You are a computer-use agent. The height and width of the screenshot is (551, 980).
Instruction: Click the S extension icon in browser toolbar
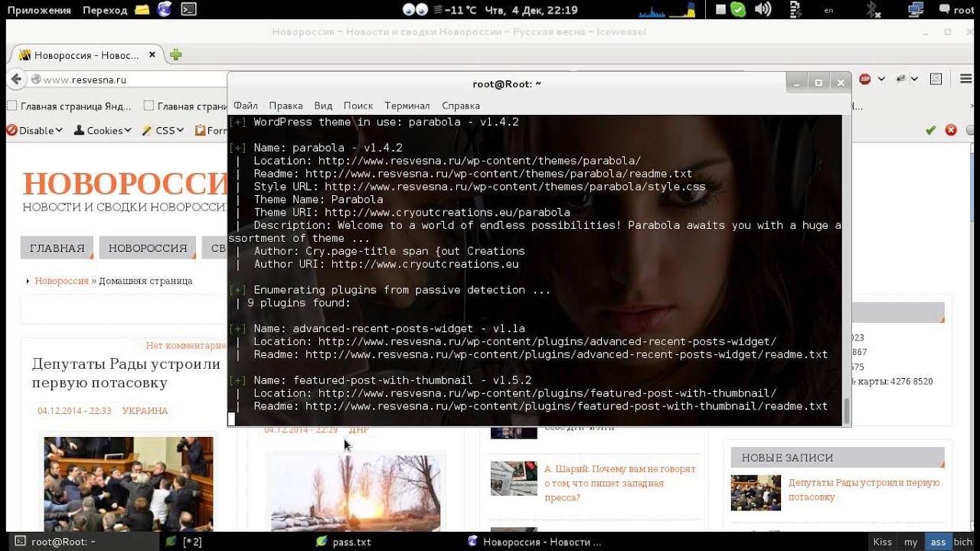tap(936, 79)
